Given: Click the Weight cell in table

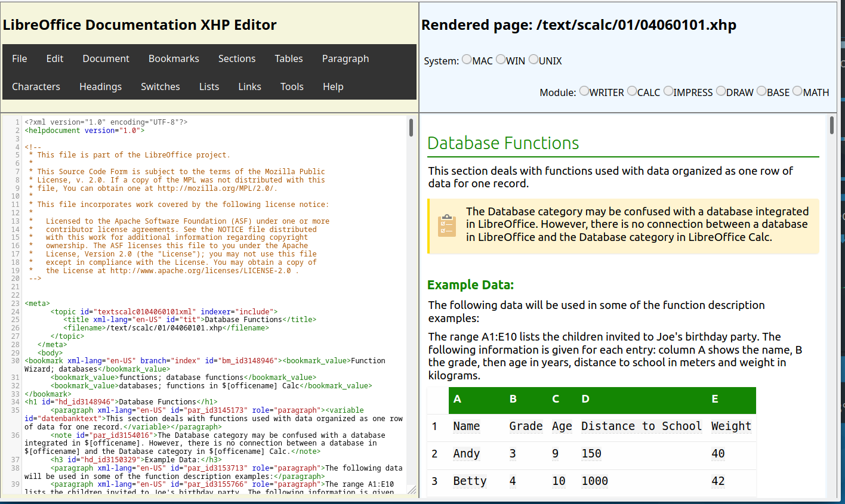Looking at the screenshot, I should pyautogui.click(x=731, y=426).
